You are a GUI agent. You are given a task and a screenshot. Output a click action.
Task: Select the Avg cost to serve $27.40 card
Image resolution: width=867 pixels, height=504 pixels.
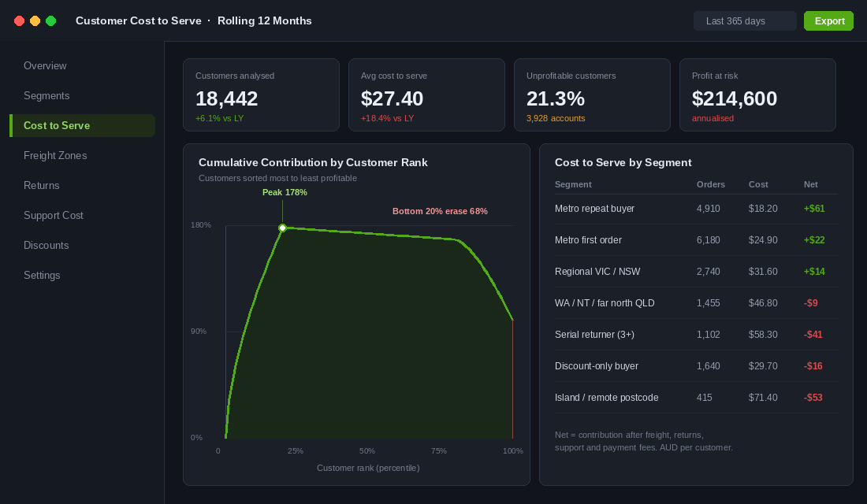pyautogui.click(x=426, y=95)
